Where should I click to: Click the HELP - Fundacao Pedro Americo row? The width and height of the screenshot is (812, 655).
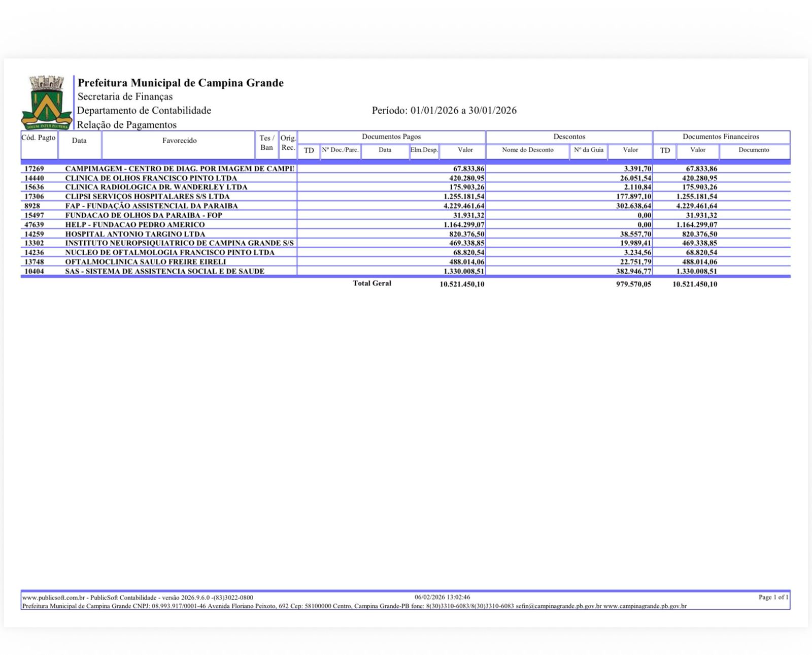click(x=135, y=224)
